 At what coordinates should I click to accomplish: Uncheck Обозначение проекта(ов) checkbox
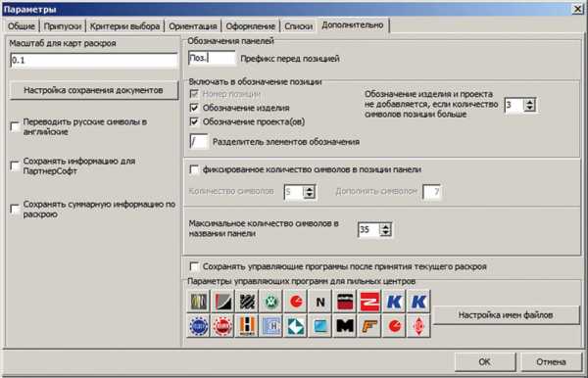point(194,121)
